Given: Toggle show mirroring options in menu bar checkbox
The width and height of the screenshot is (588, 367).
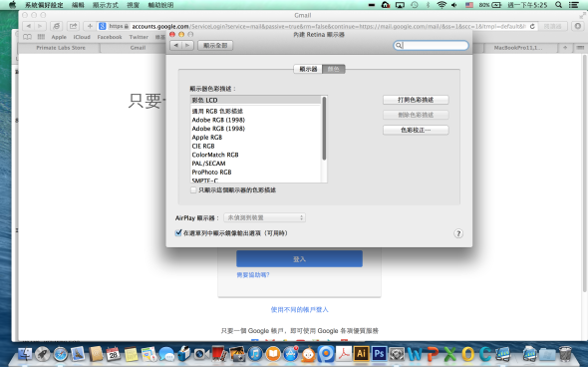Looking at the screenshot, I should coord(178,232).
